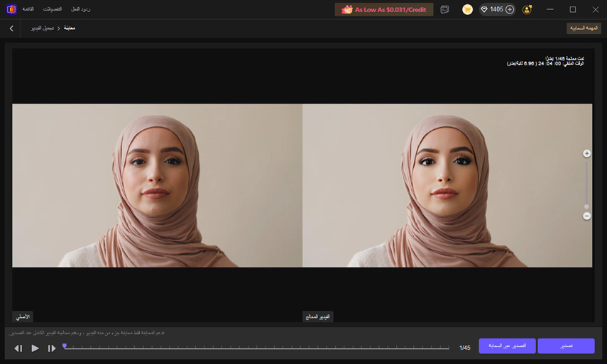
Task: Open the task list icon beside the promo banner
Action: 444,10
